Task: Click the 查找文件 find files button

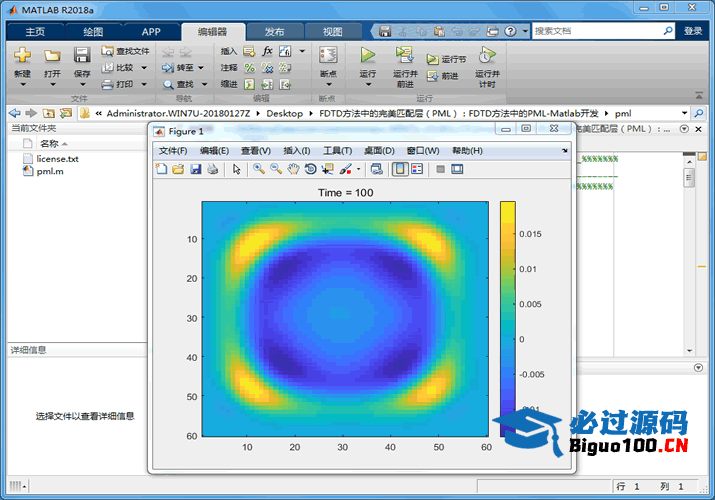Action: pyautogui.click(x=125, y=51)
